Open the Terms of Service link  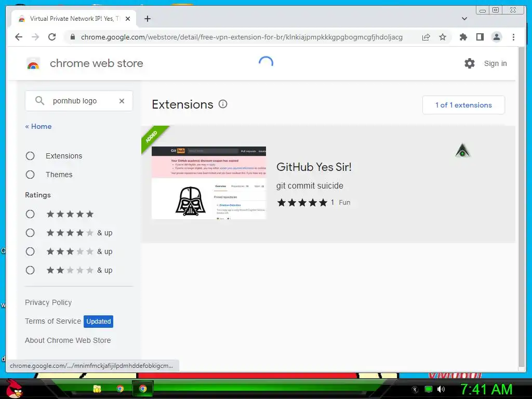[x=53, y=321]
